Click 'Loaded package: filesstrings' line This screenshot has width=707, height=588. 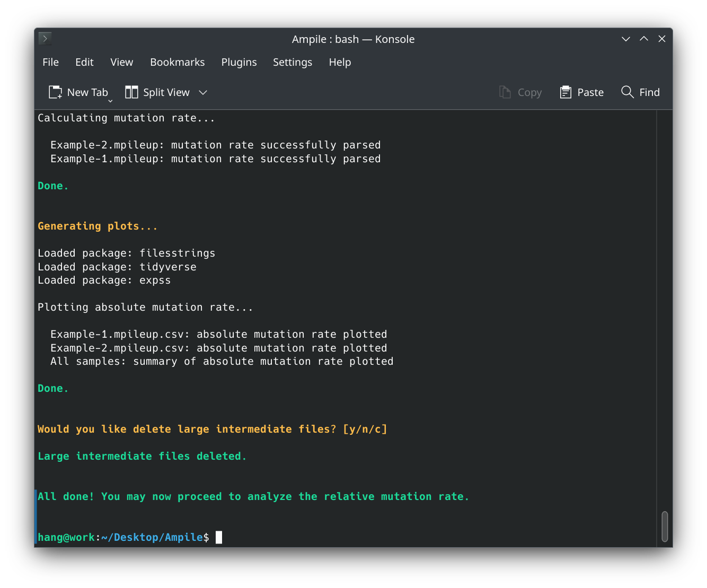coord(126,253)
